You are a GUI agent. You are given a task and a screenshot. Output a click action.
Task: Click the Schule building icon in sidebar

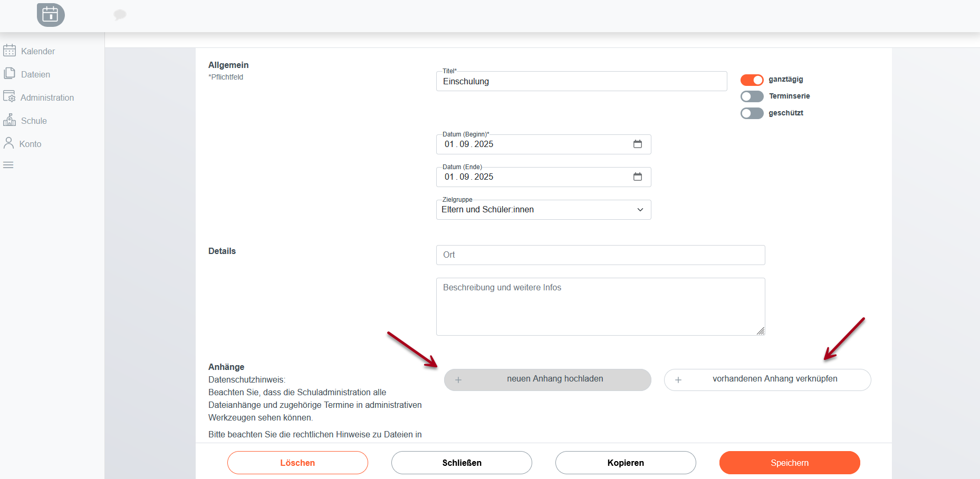point(9,120)
